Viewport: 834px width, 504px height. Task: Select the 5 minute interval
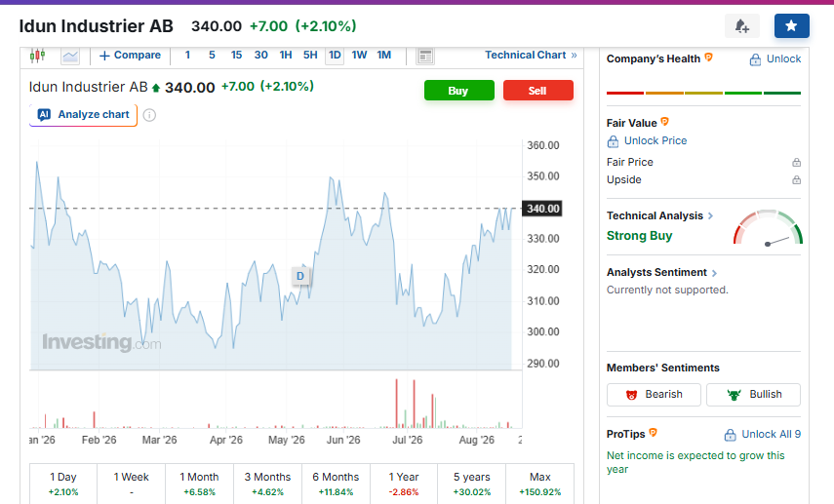212,56
